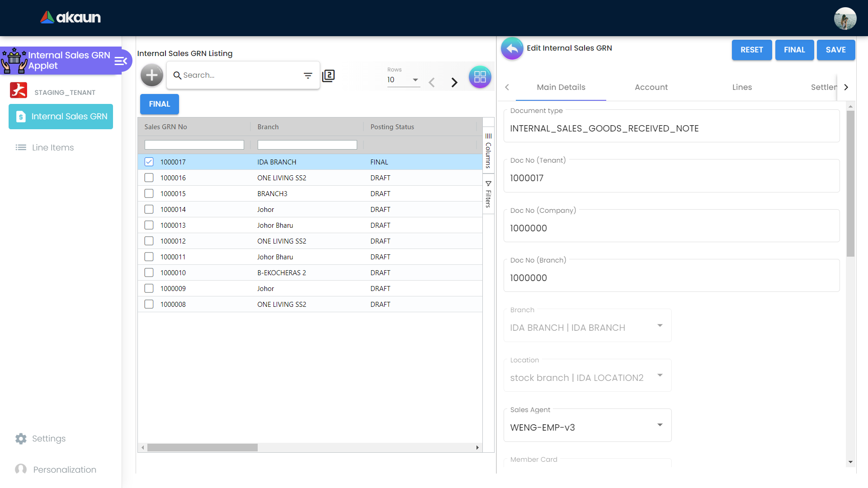Open the grid apps view icon
868x488 pixels.
pyautogui.click(x=480, y=77)
